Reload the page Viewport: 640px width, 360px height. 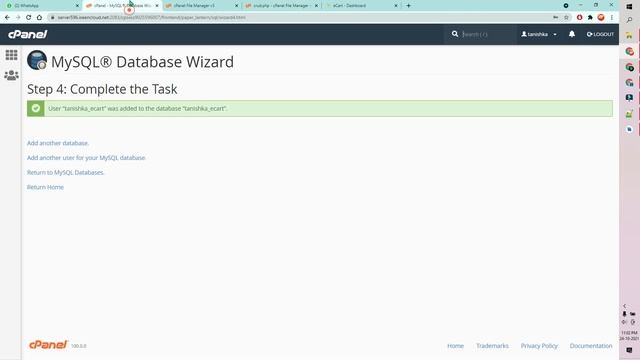coord(29,18)
